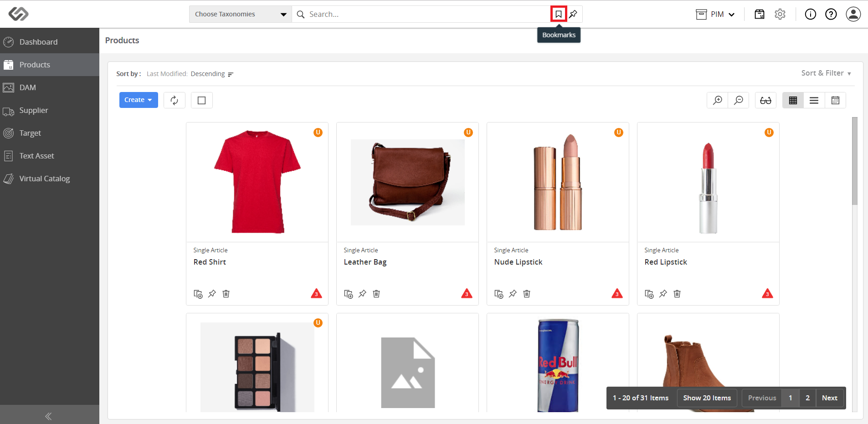868x424 pixels.
Task: Go to the Next page
Action: click(x=830, y=398)
